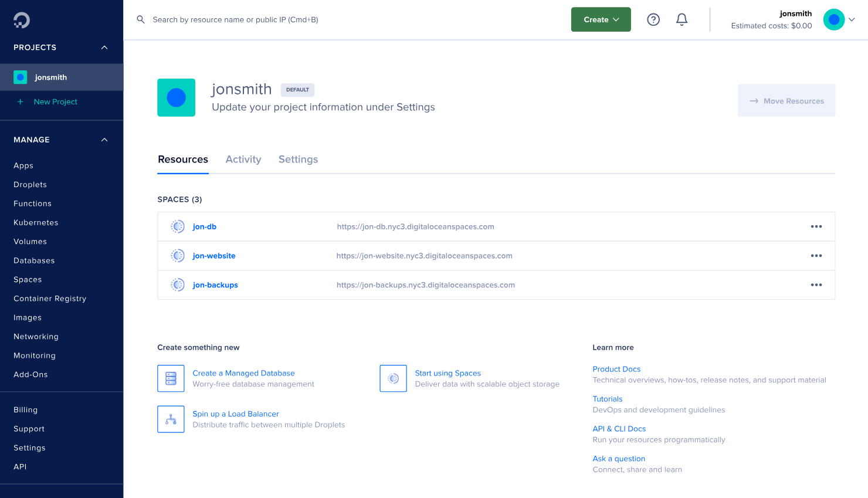Open Networking in the sidebar

[36, 337]
